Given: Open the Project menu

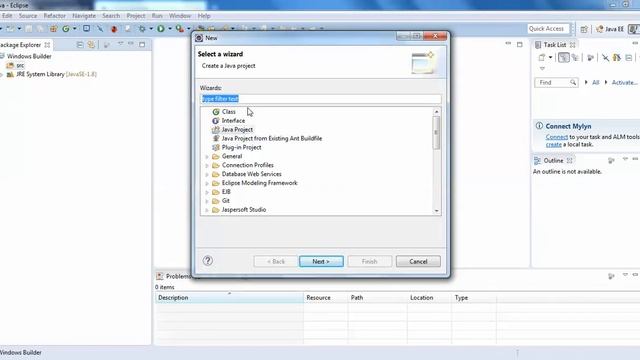Looking at the screenshot, I should (x=136, y=16).
